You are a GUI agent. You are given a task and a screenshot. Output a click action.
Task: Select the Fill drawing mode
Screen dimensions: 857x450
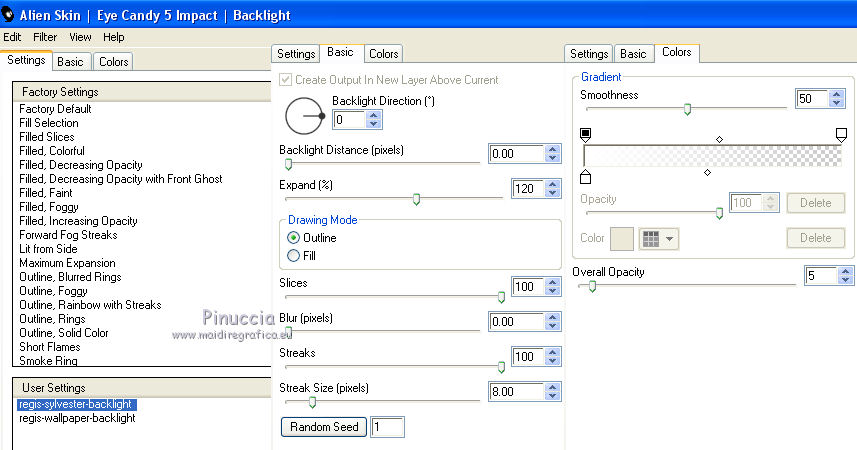pos(294,255)
